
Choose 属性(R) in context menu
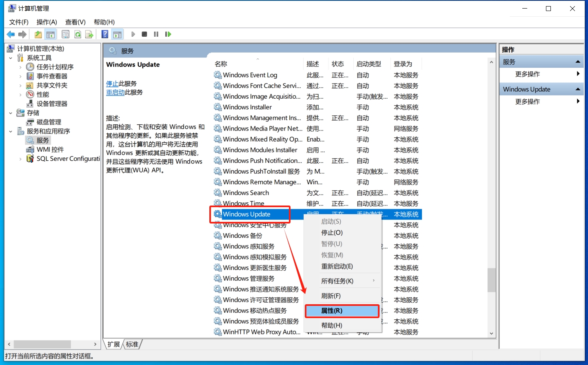coord(342,311)
